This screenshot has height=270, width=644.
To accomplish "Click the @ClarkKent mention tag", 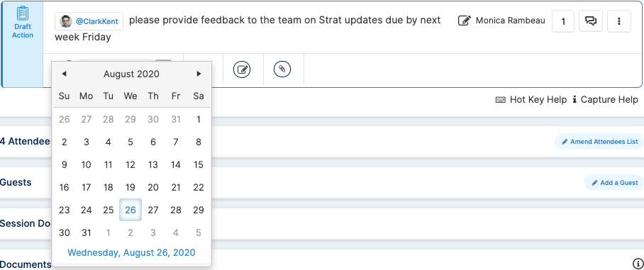I will [x=89, y=21].
